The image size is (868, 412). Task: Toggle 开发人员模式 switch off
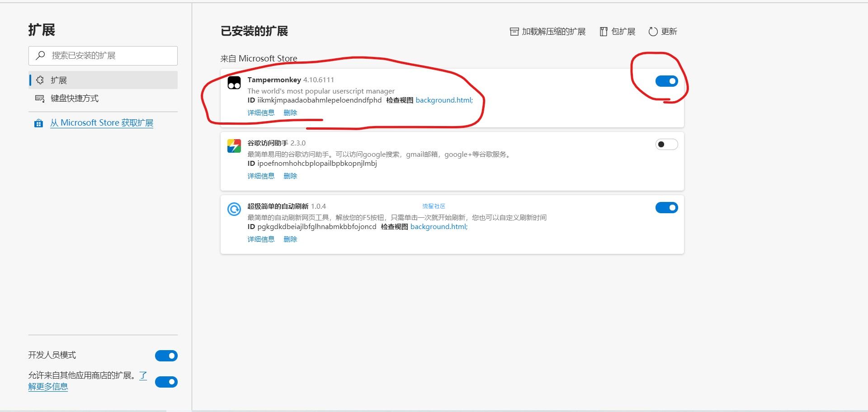(166, 356)
